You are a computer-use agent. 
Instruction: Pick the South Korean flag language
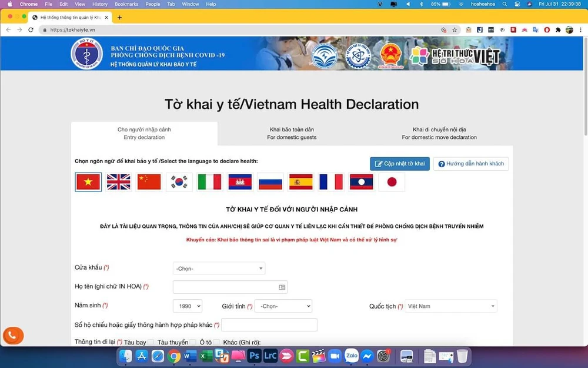[x=179, y=182]
